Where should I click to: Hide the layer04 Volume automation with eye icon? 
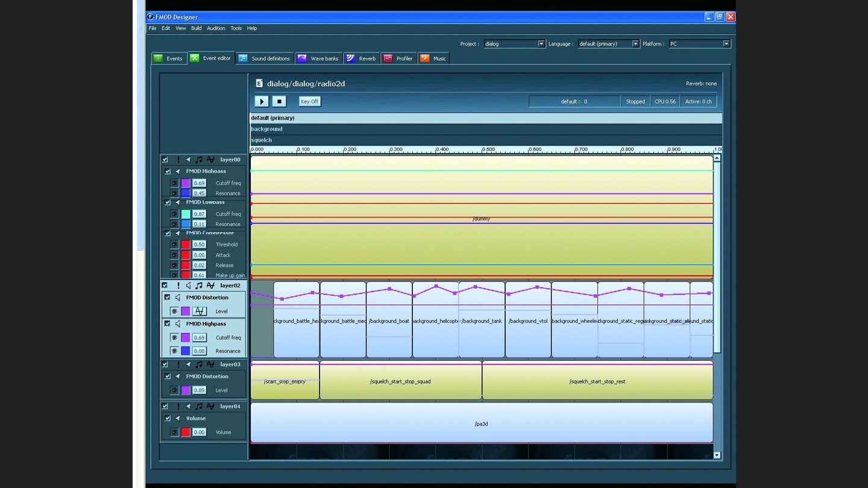point(174,432)
